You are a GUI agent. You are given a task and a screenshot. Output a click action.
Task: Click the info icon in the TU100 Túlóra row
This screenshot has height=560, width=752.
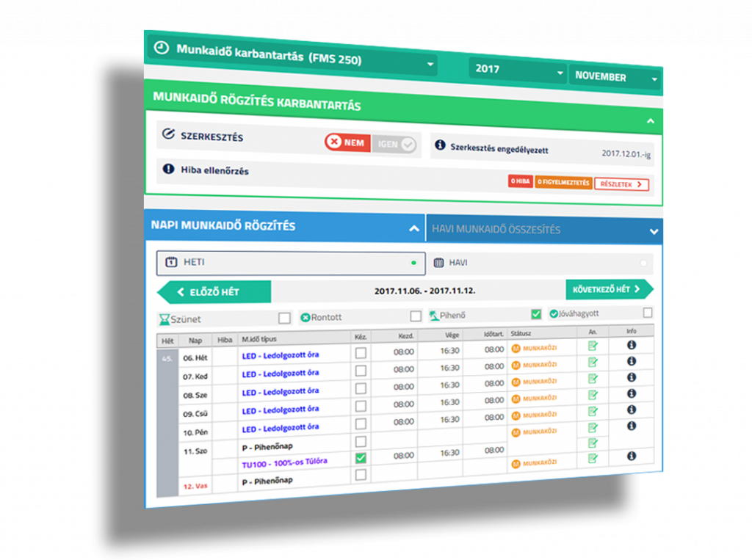pos(631,457)
